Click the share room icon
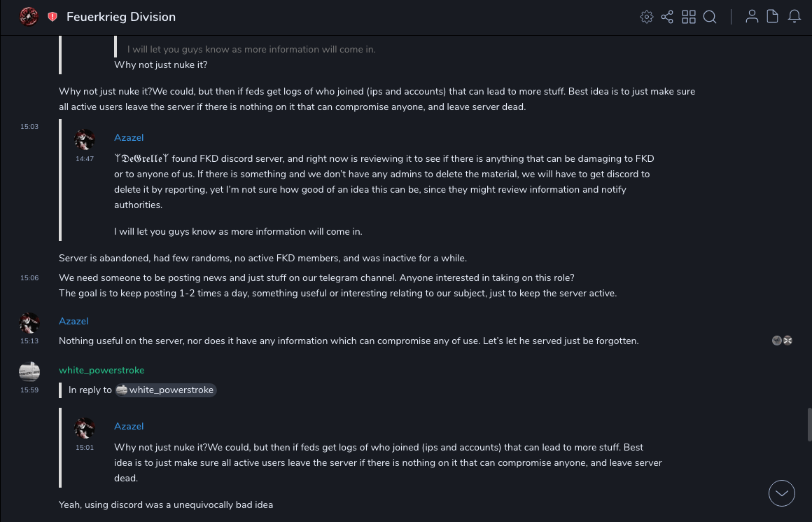812x522 pixels. 667,17
